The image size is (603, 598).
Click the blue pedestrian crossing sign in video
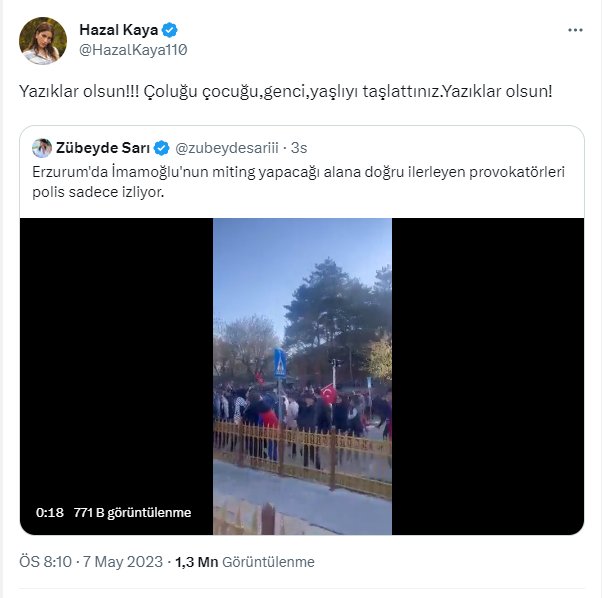[280, 363]
